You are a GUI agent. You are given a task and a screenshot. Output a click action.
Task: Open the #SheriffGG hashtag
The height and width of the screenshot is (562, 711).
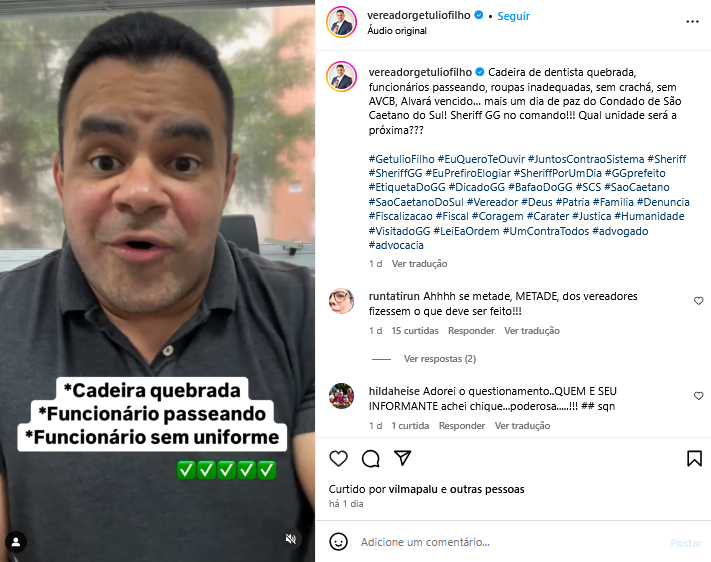(395, 173)
